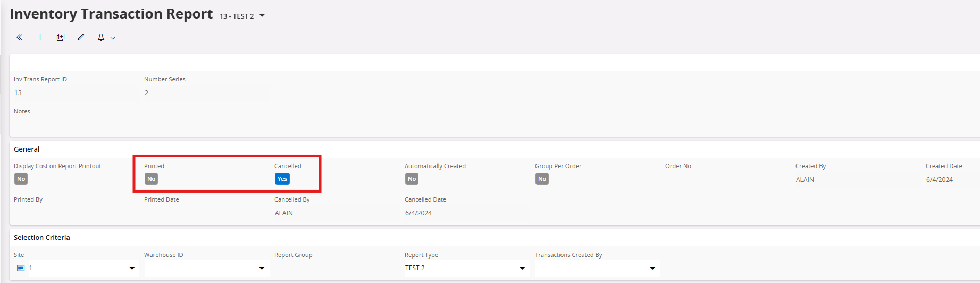Click the General section header

point(27,149)
